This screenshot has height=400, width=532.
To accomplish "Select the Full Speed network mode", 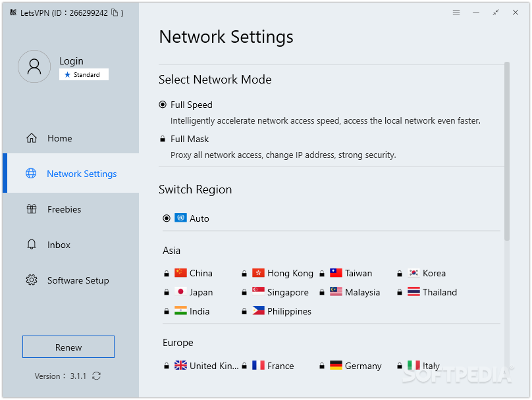I will [163, 105].
